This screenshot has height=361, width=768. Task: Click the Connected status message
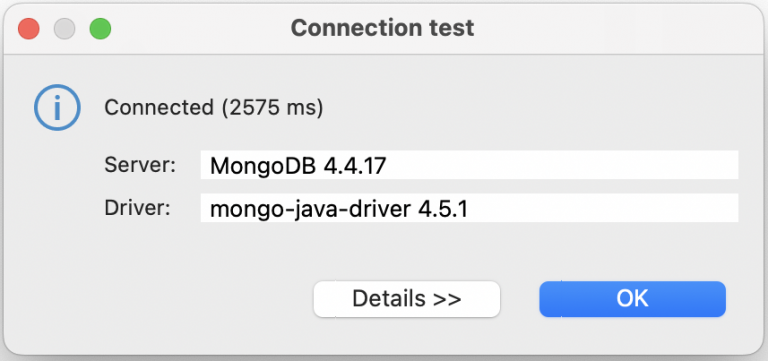(x=214, y=108)
